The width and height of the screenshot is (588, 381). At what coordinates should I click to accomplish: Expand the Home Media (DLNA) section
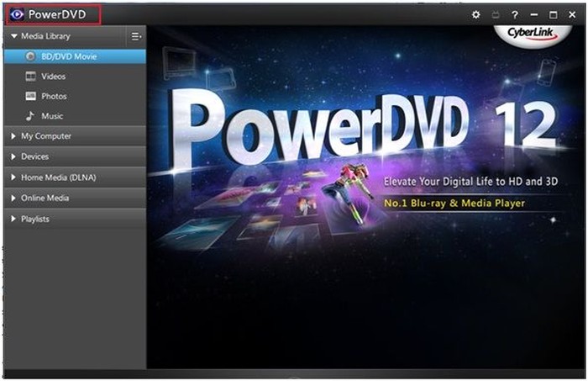click(13, 177)
